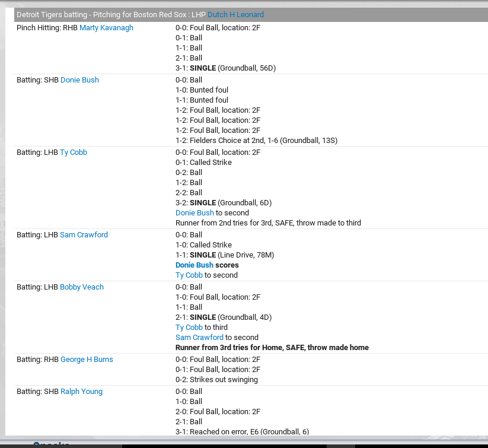Select 'Runner from 3rd tries for Home' line
This screenshot has width=488, height=448.
click(272, 348)
